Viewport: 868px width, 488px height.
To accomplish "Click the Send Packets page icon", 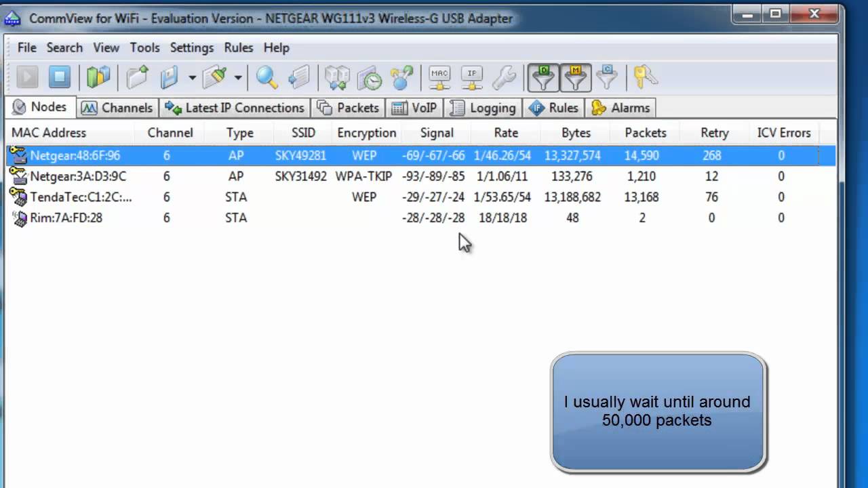I will point(299,77).
